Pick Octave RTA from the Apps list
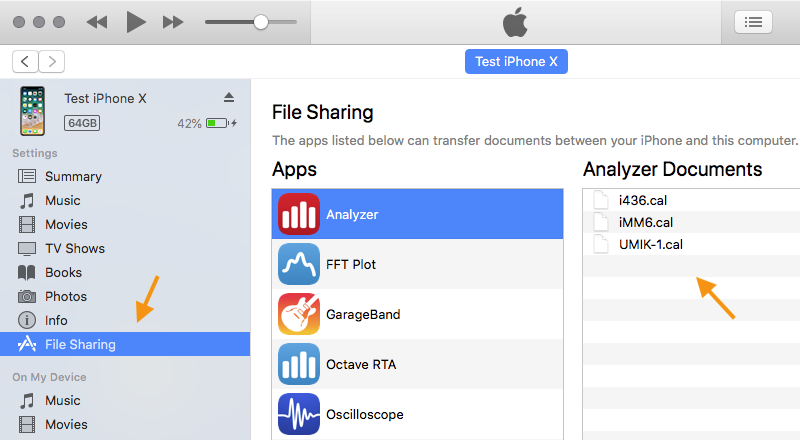This screenshot has height=440, width=800. [x=417, y=364]
